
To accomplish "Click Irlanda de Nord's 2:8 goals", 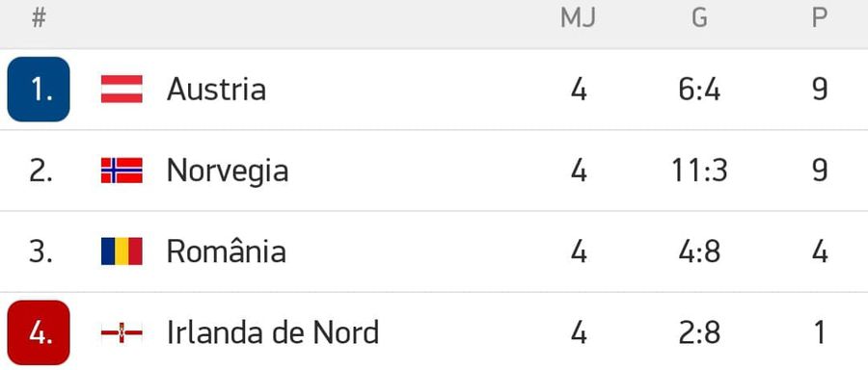I will (x=700, y=333).
